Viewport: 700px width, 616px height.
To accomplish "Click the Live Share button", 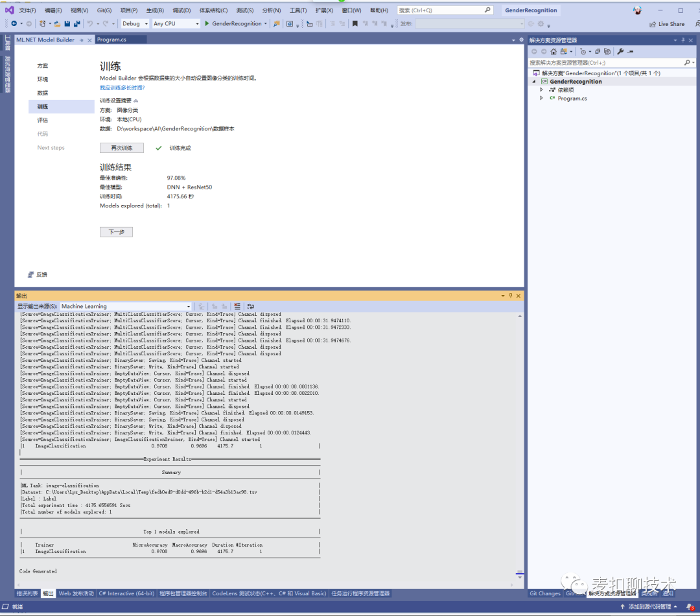I will tap(667, 24).
